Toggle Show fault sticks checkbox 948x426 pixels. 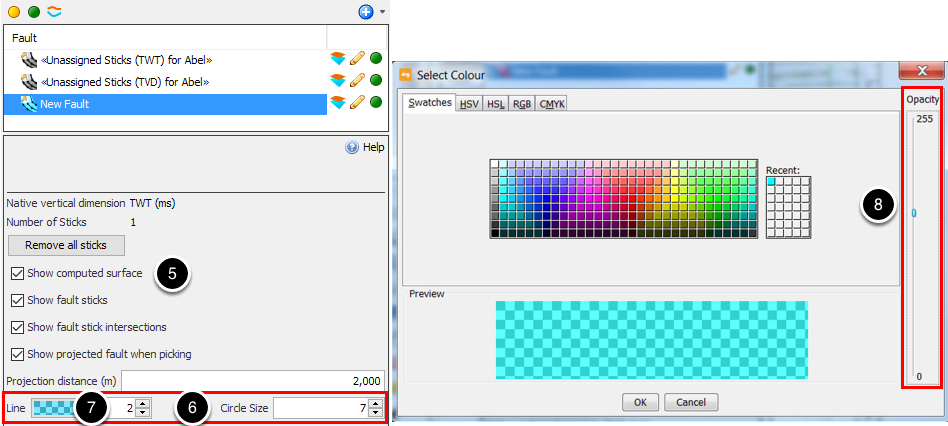click(18, 300)
